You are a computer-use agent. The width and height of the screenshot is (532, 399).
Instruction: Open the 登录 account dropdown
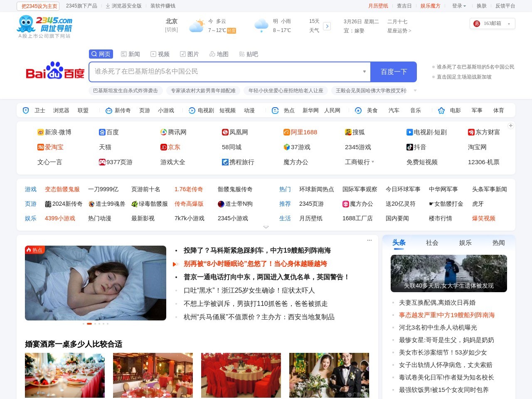(459, 6)
